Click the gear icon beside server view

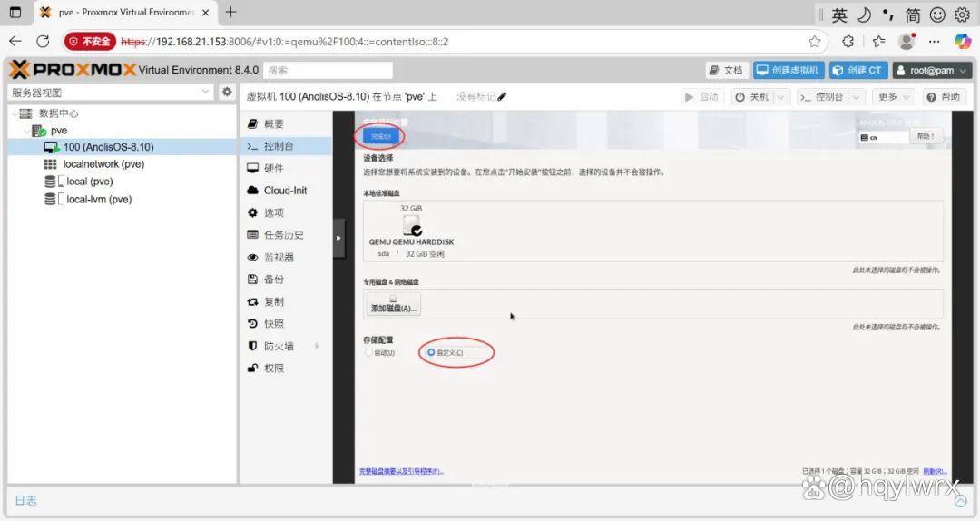227,92
